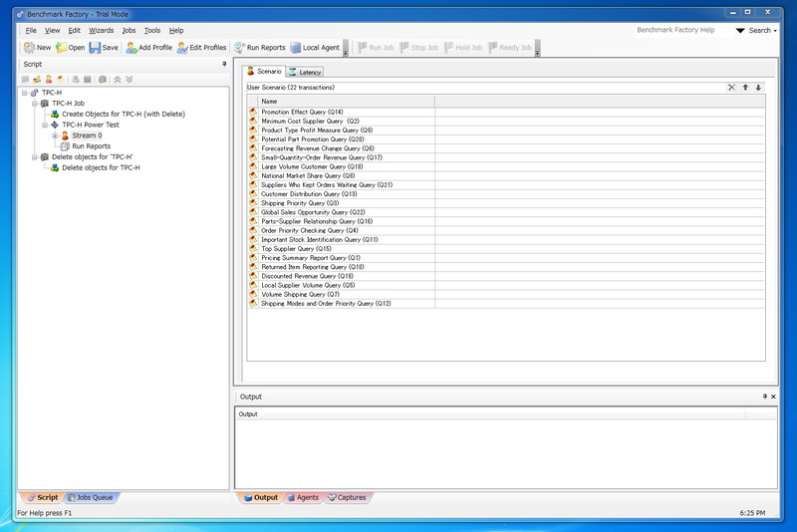Click the Benchmark Factory Help search field

pyautogui.click(x=682, y=30)
